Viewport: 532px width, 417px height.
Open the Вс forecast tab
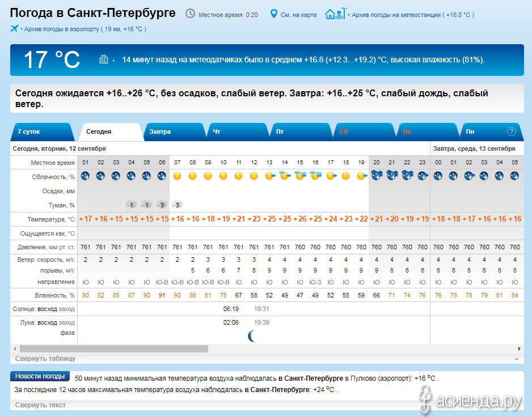[x=427, y=132]
